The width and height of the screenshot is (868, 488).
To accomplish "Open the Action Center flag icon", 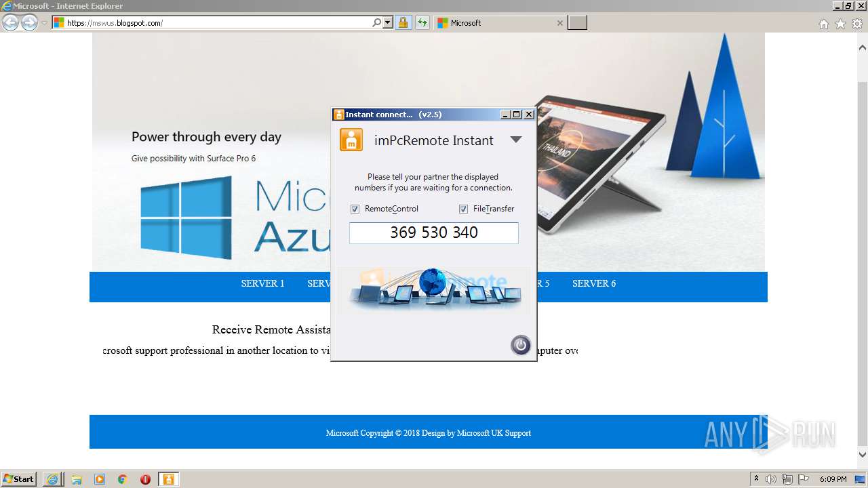I will (804, 479).
